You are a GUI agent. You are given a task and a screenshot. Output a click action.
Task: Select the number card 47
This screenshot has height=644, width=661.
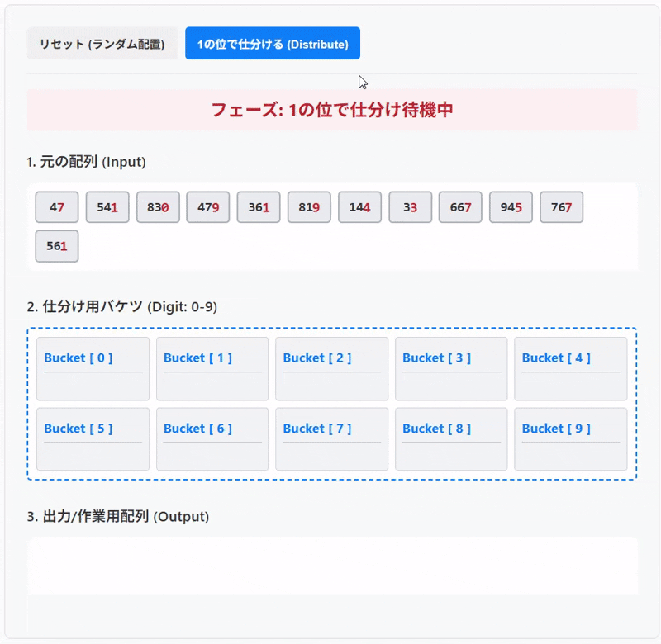click(x=56, y=207)
